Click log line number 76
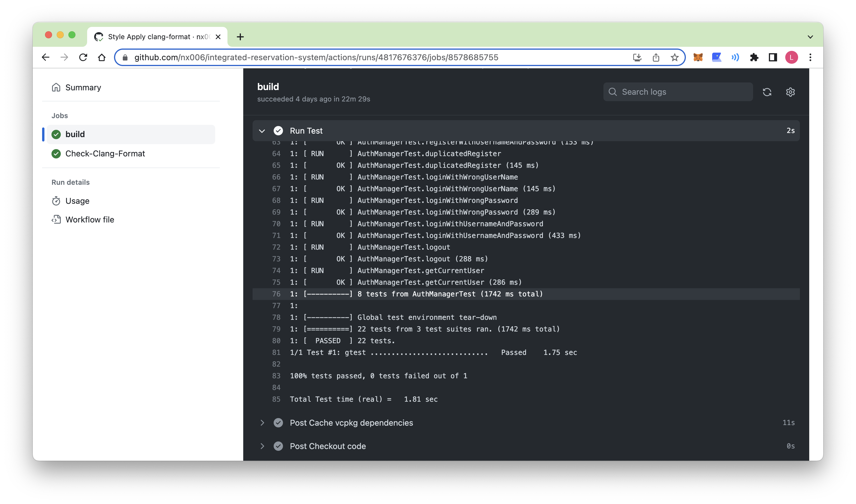 coord(276,294)
